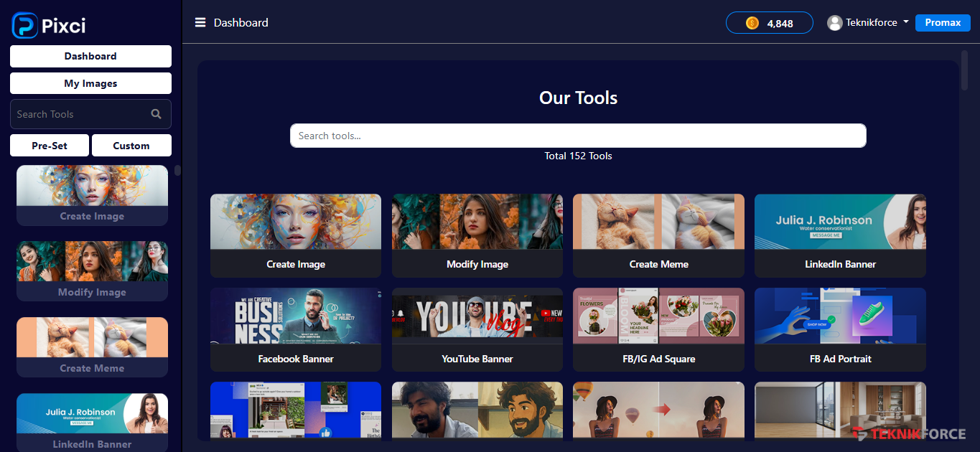Open the Modify Image tool card

coord(477,235)
